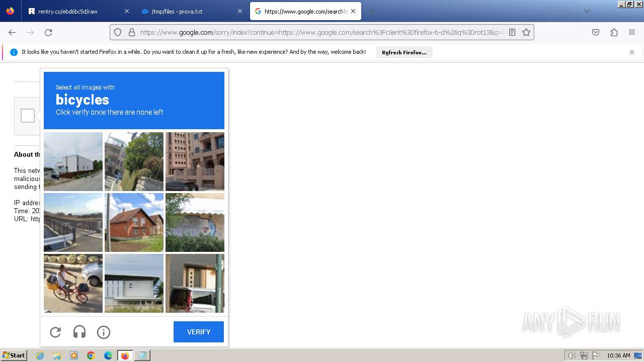Close the Google search tab
Image resolution: width=644 pixels, height=362 pixels.
click(353, 11)
